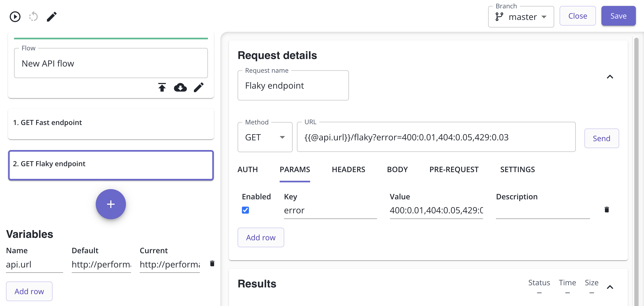644x306 pixels.
Task: Delete the api.url variable trash icon
Action: (212, 263)
